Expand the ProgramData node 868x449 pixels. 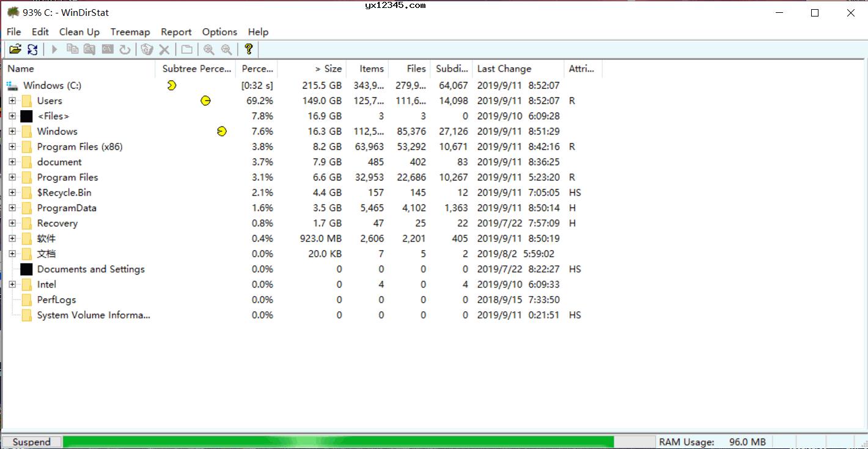coord(12,208)
